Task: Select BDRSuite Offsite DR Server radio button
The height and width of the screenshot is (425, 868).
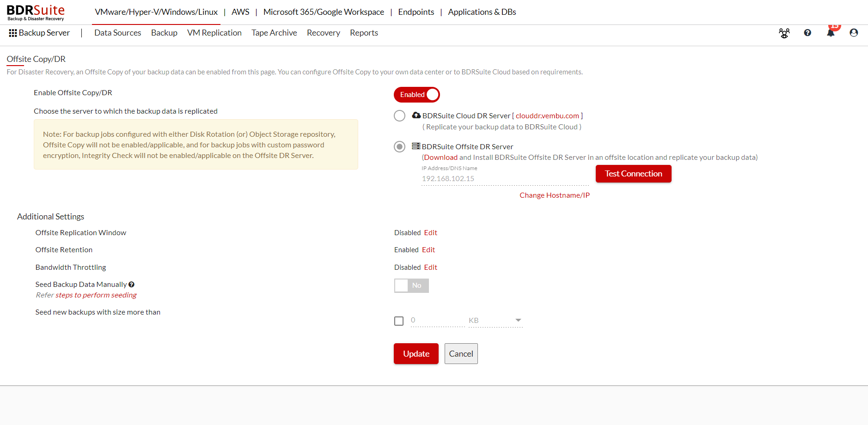Action: [x=400, y=146]
